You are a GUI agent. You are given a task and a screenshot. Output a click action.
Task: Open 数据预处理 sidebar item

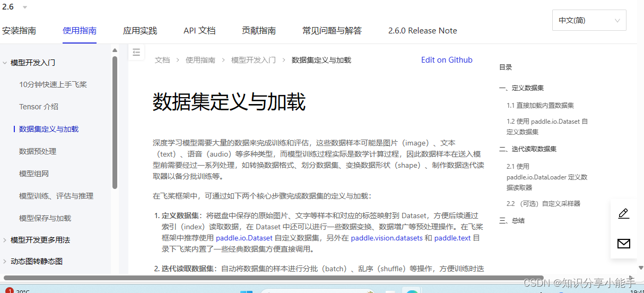[x=38, y=151]
